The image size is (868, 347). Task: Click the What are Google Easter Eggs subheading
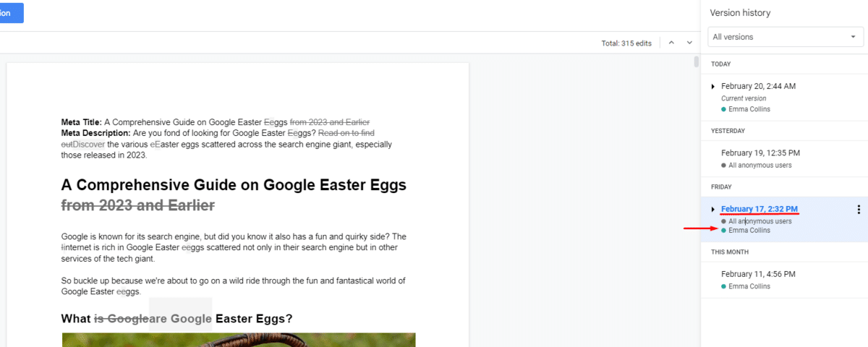176,319
